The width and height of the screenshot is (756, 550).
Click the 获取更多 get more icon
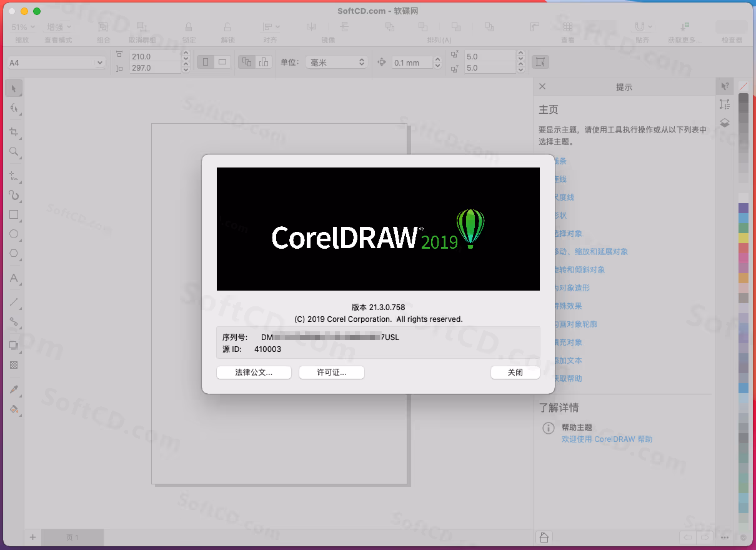685,27
